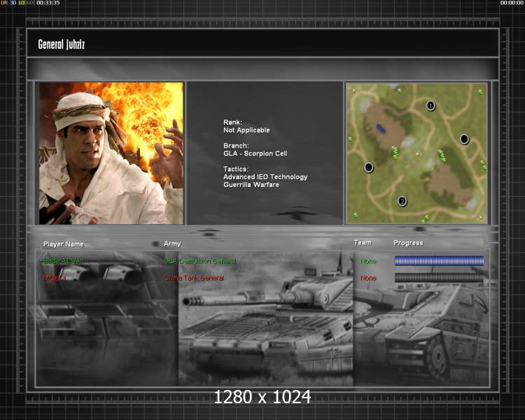The width and height of the screenshot is (525, 420).
Task: Click the Advanced IED Technology tactic
Action: 265,177
